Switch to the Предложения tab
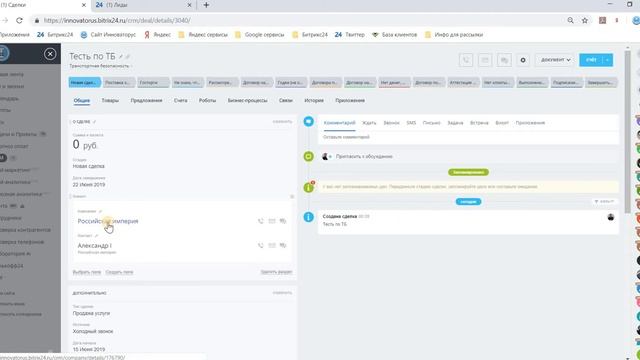This screenshot has height=360, width=640. (x=146, y=100)
